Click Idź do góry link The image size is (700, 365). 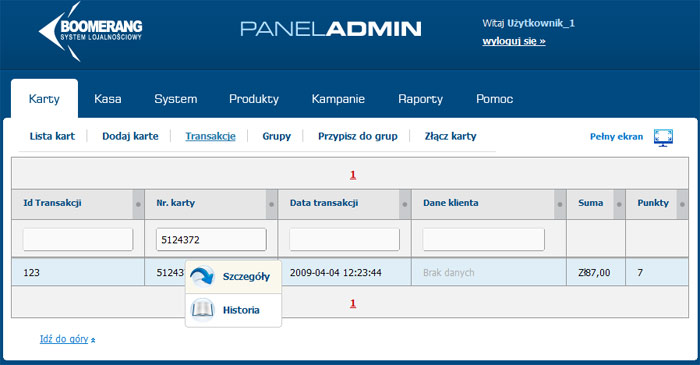(x=64, y=339)
